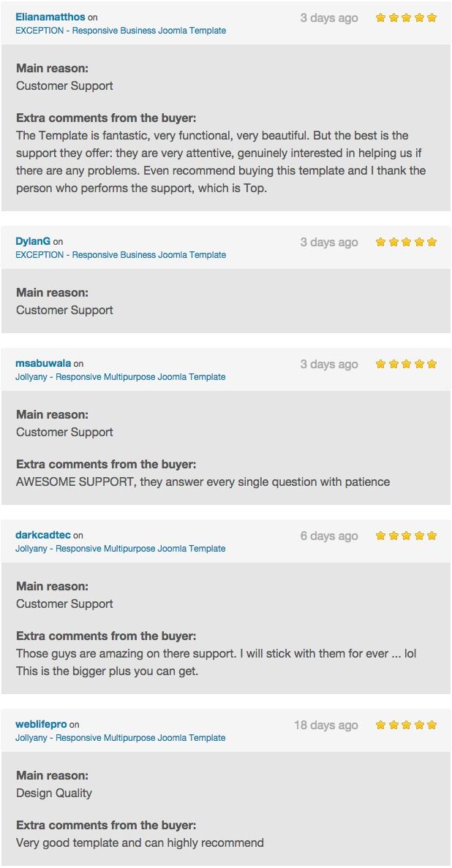Viewport: 452px width, 868px height.
Task: Click the star rating on Elianamatthos's review
Action: [x=406, y=18]
